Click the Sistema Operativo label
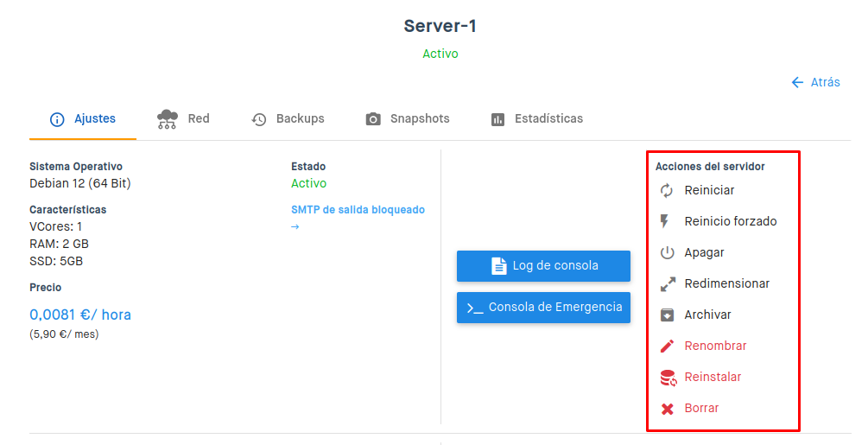Image resolution: width=868 pixels, height=445 pixels. (x=76, y=167)
